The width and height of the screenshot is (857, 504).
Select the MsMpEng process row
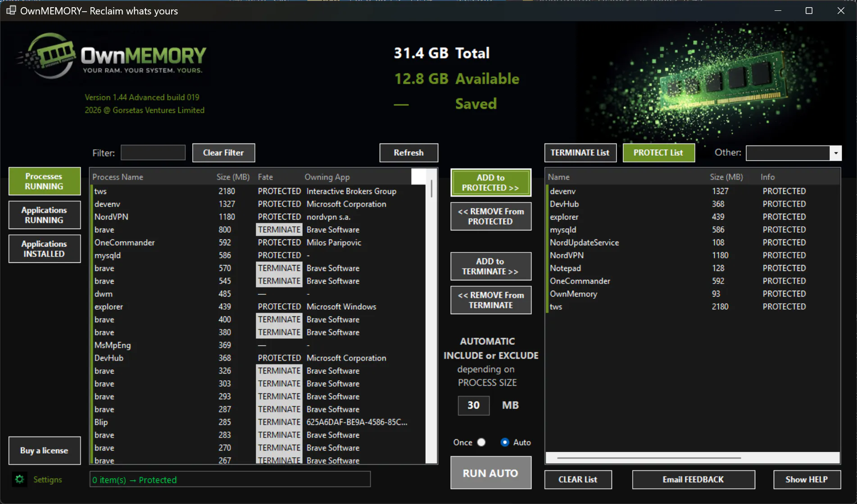tap(258, 345)
